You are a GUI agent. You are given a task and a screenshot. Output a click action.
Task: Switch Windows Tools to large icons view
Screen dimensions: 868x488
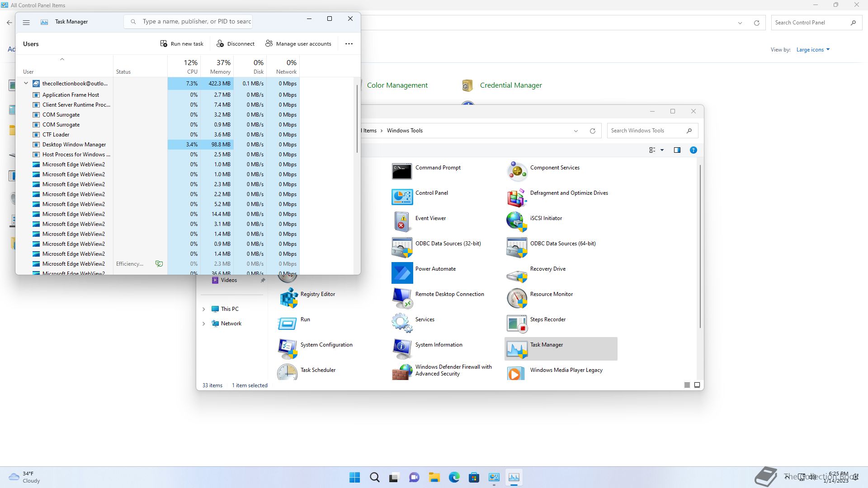point(697,385)
